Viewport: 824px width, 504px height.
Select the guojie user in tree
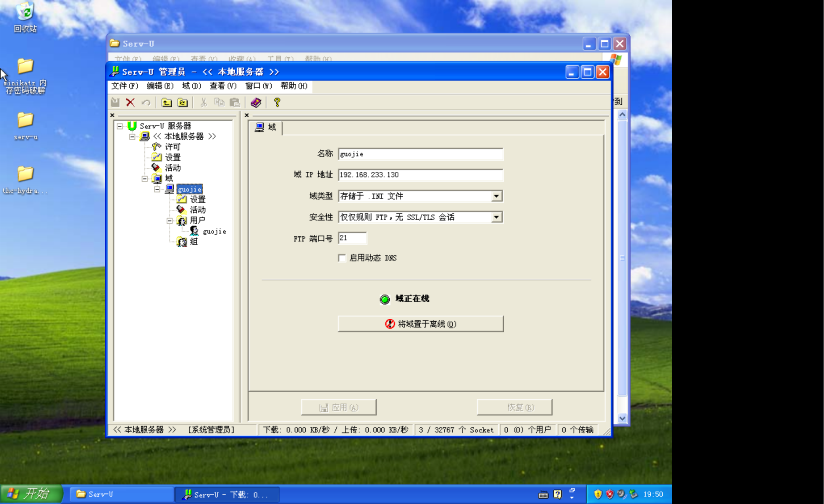pyautogui.click(x=215, y=232)
